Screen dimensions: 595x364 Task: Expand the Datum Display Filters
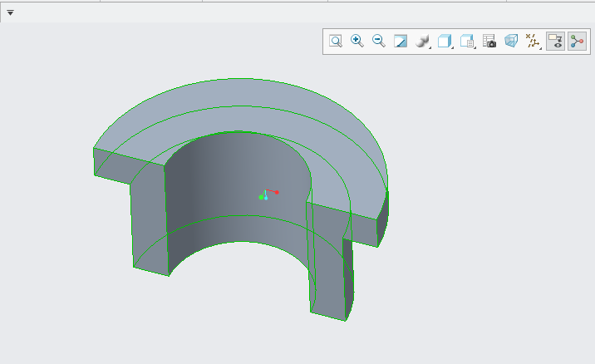click(x=534, y=41)
